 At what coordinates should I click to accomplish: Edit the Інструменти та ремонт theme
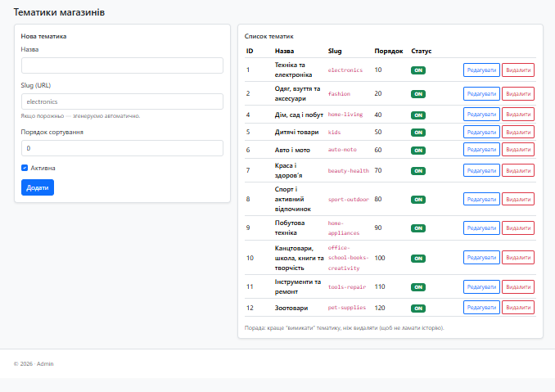pos(481,287)
